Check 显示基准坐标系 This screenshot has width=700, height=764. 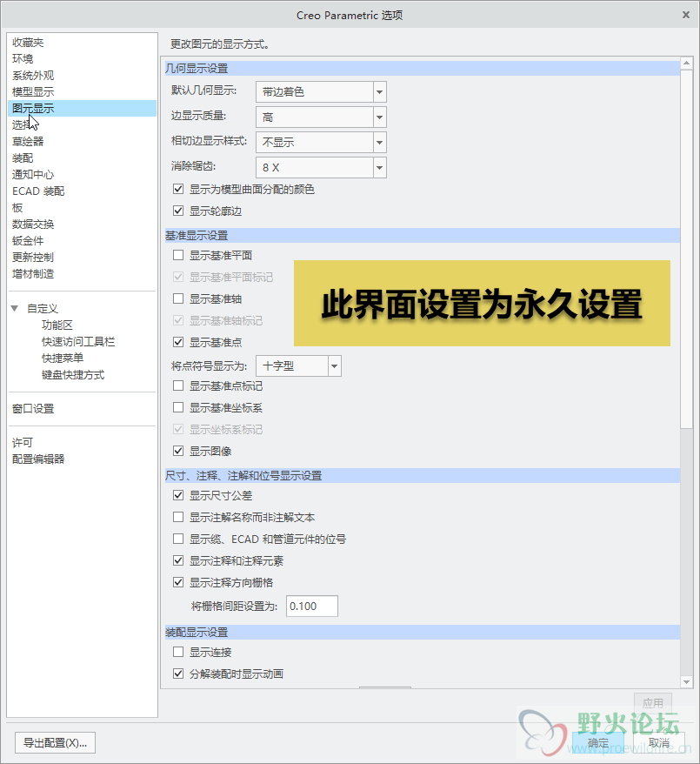coord(178,407)
